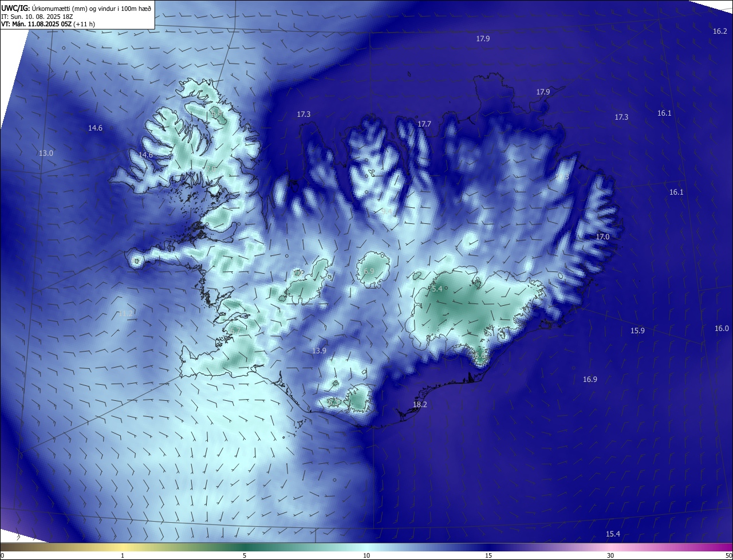The width and height of the screenshot is (733, 560).
Task: Click the 13.0 value west of the Westfjords
Action: 46,153
